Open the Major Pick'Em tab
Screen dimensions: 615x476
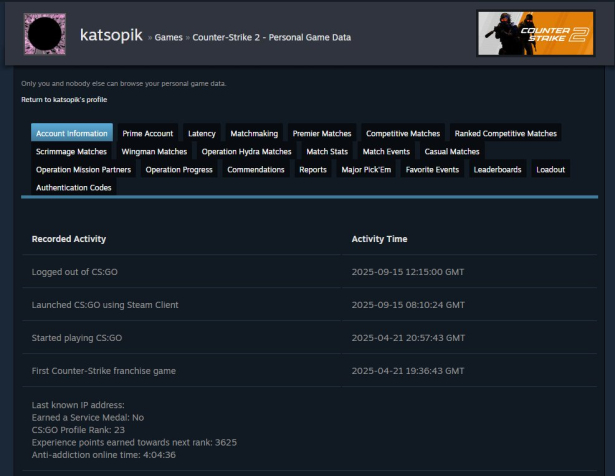[x=367, y=170]
